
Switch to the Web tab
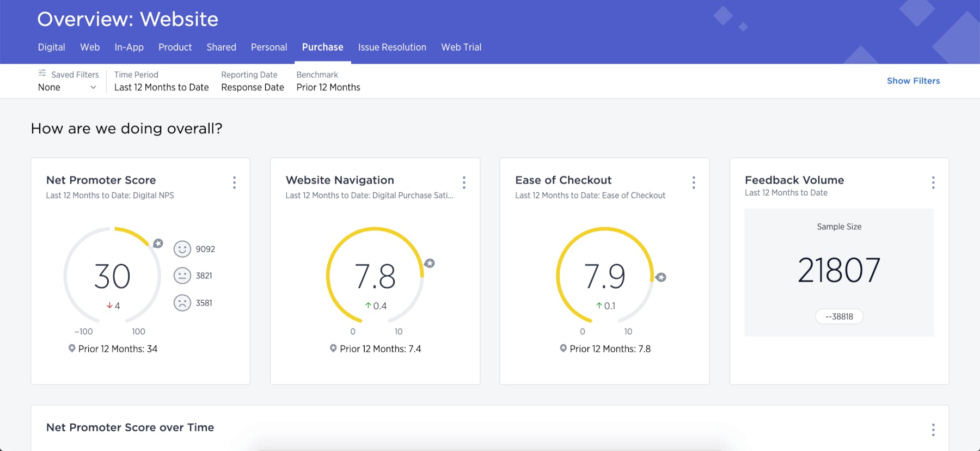90,47
